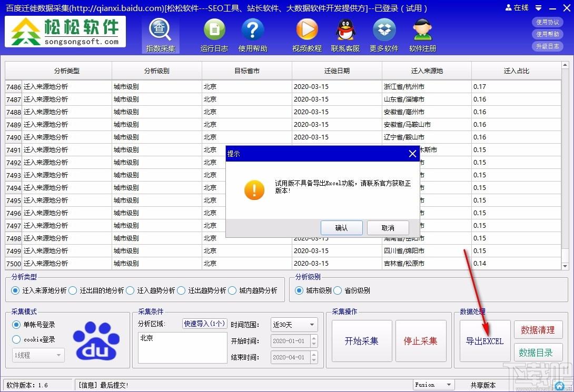Image resolution: width=574 pixels, height=392 pixels.
Task: Click the table scrollbar down arrow
Action: coord(565,266)
